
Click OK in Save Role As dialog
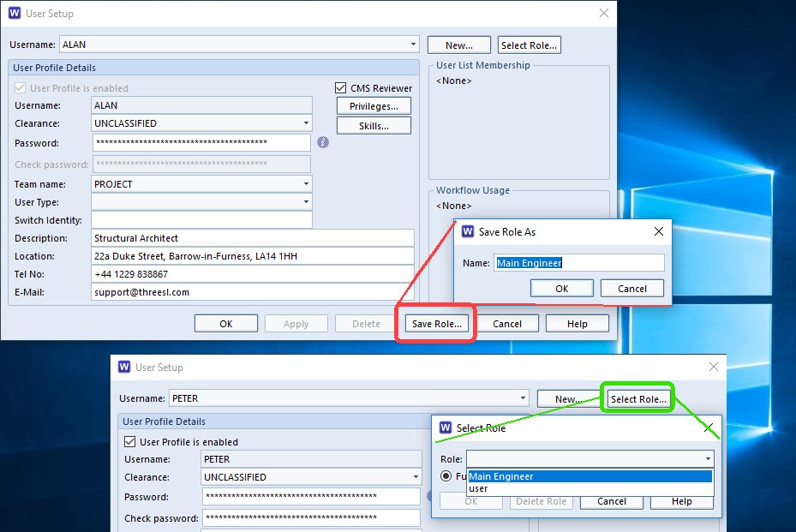562,289
